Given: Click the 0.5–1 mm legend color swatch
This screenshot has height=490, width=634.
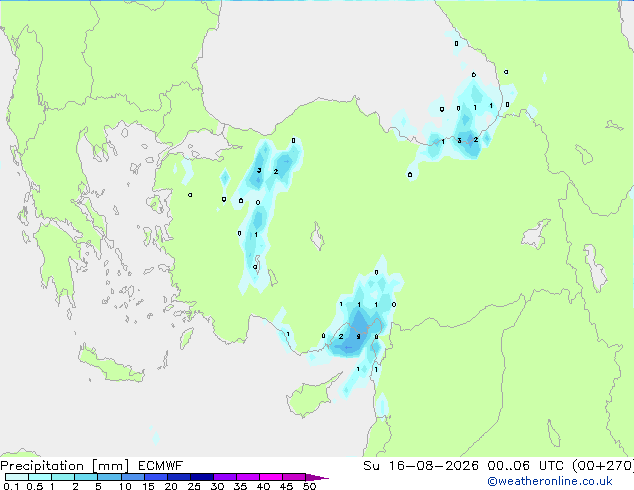Looking at the screenshot, I should [40, 477].
